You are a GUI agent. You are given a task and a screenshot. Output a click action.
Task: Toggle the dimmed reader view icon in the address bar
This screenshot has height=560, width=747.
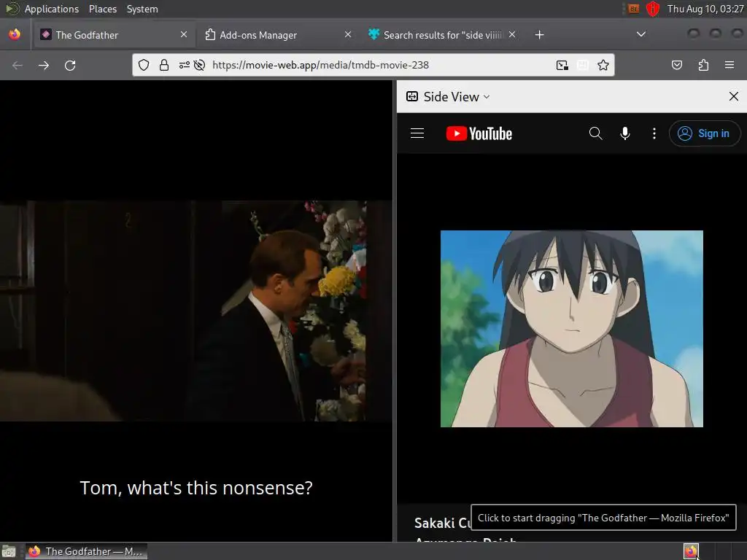click(x=583, y=65)
